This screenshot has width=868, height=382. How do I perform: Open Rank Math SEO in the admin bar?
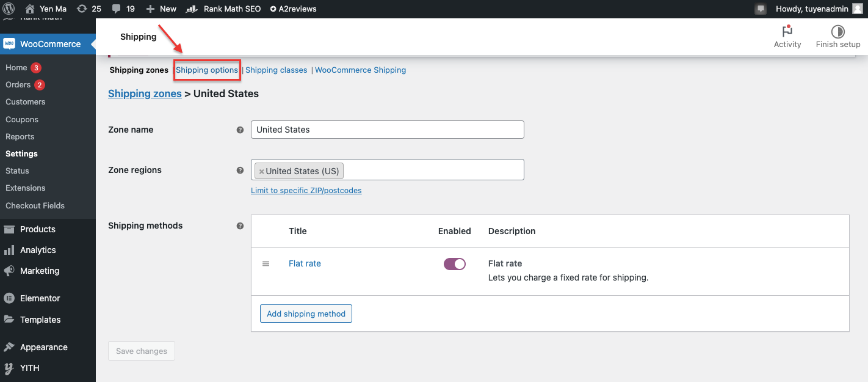[223, 9]
